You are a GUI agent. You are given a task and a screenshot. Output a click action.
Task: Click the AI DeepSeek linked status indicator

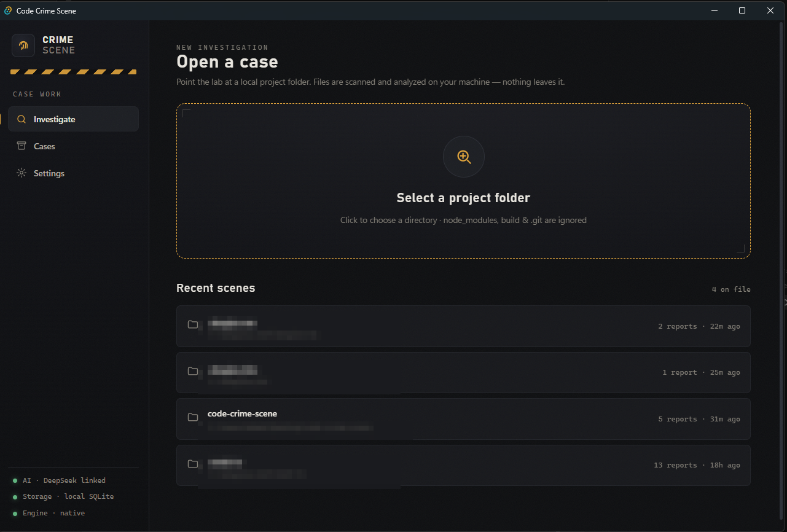(59, 480)
